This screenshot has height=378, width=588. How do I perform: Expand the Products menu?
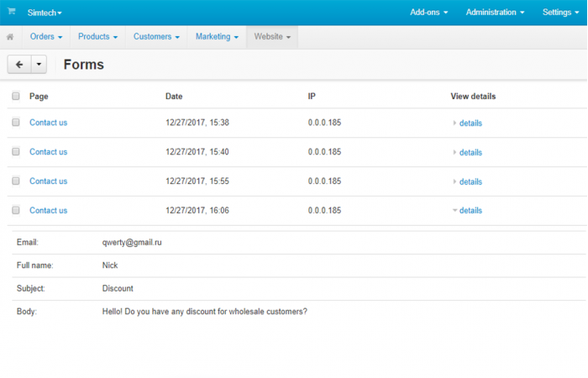click(97, 37)
